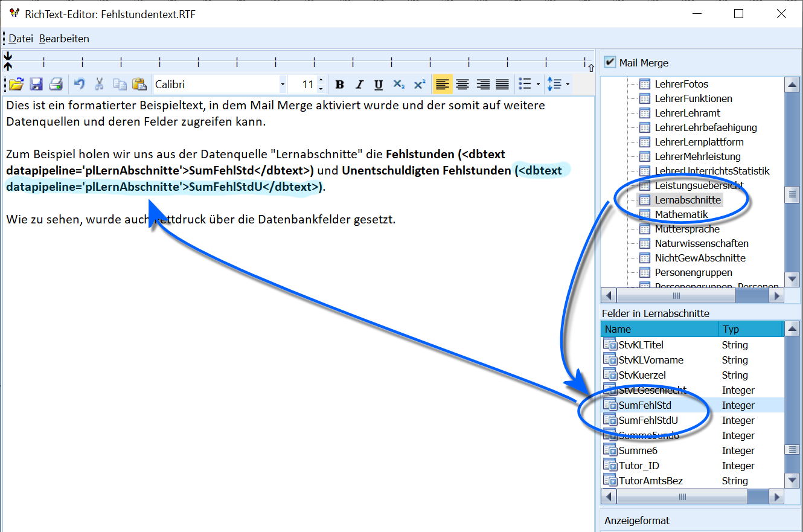Open the line spacing dropdown arrow
Screen dimensions: 803x532
(x=568, y=85)
